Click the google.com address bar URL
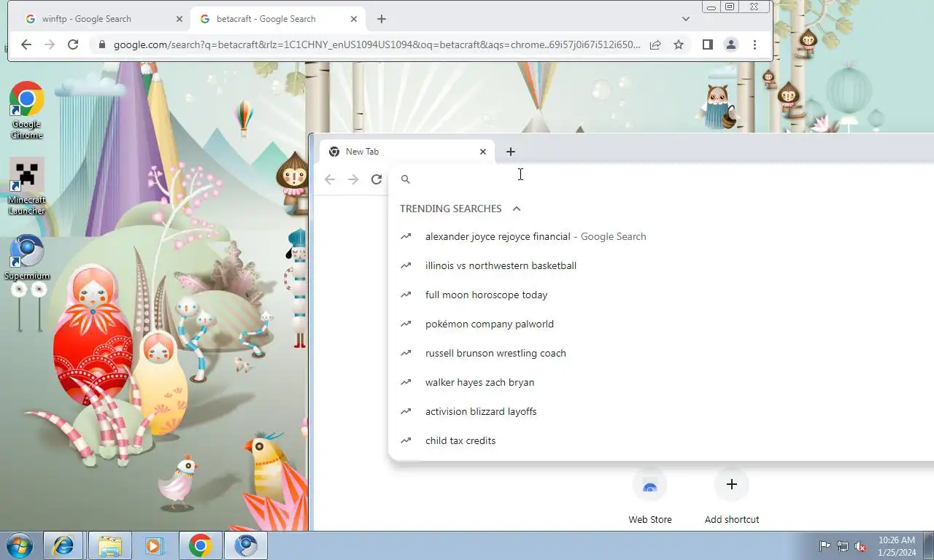 (377, 44)
